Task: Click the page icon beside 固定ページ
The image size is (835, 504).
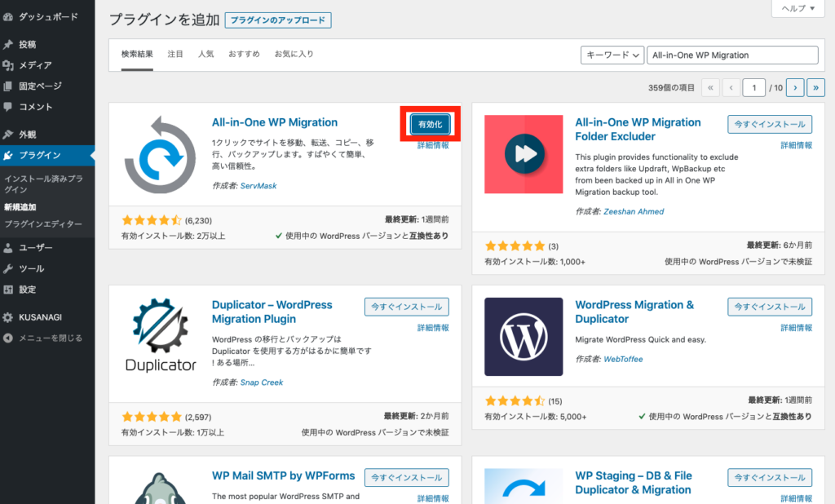Action: click(7, 86)
